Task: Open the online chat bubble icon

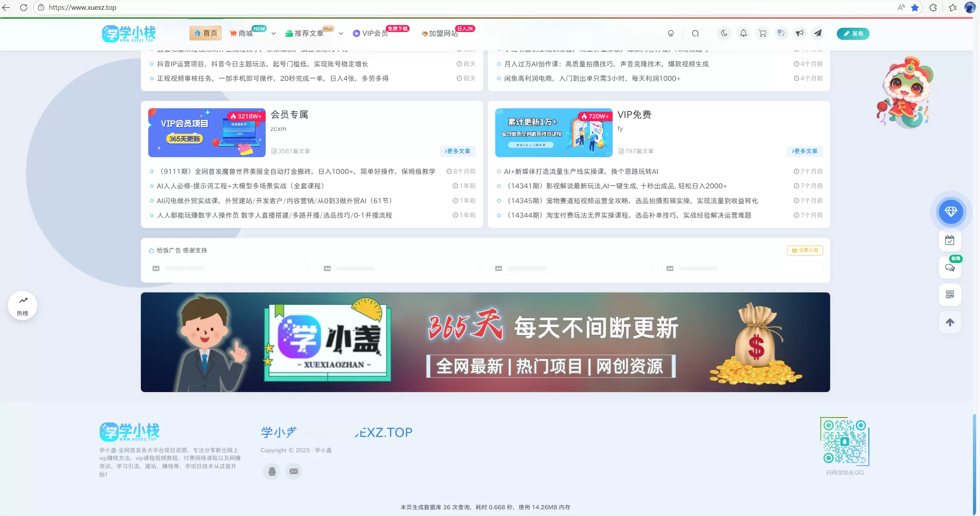Action: point(950,267)
